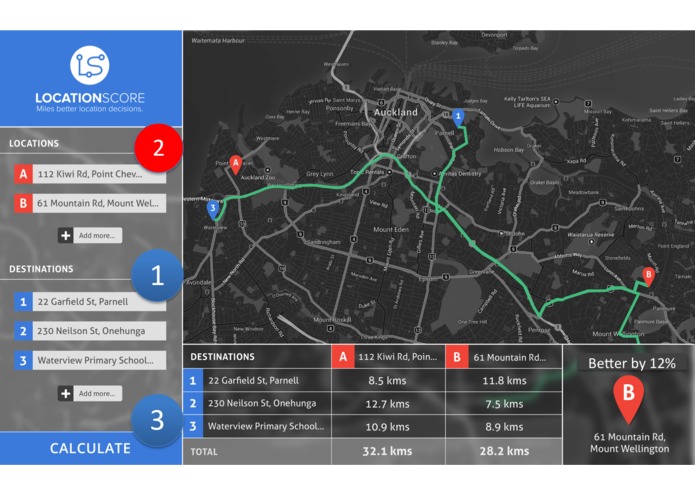Click plus icon under Locations list
695x494 pixels.
coord(66,235)
